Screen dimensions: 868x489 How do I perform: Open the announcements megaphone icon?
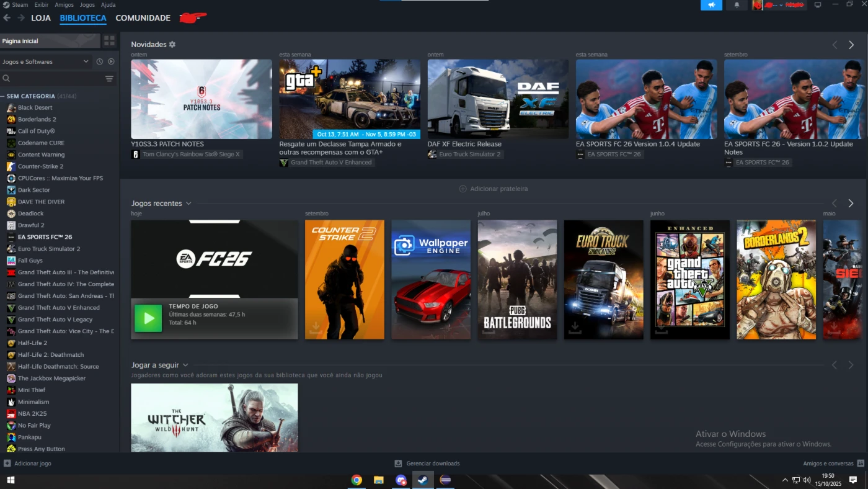click(711, 5)
